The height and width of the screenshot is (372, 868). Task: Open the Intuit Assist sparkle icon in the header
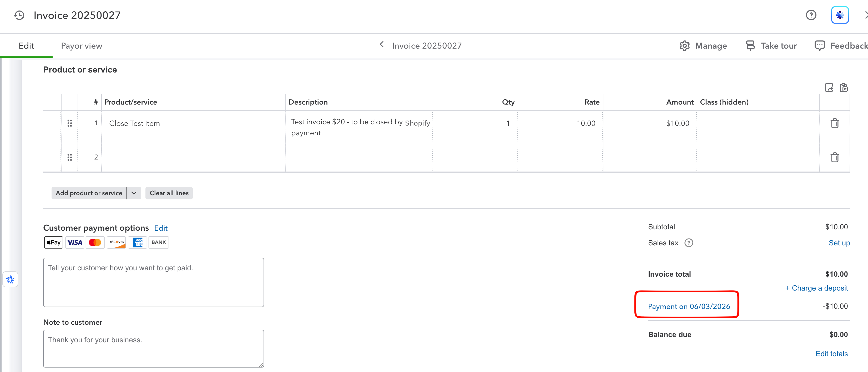point(840,15)
